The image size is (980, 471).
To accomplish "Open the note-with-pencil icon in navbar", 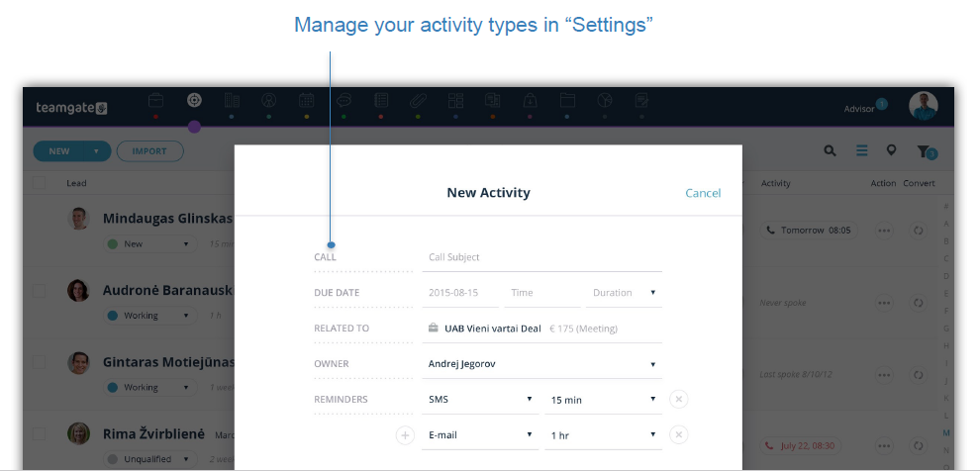I will (x=641, y=100).
